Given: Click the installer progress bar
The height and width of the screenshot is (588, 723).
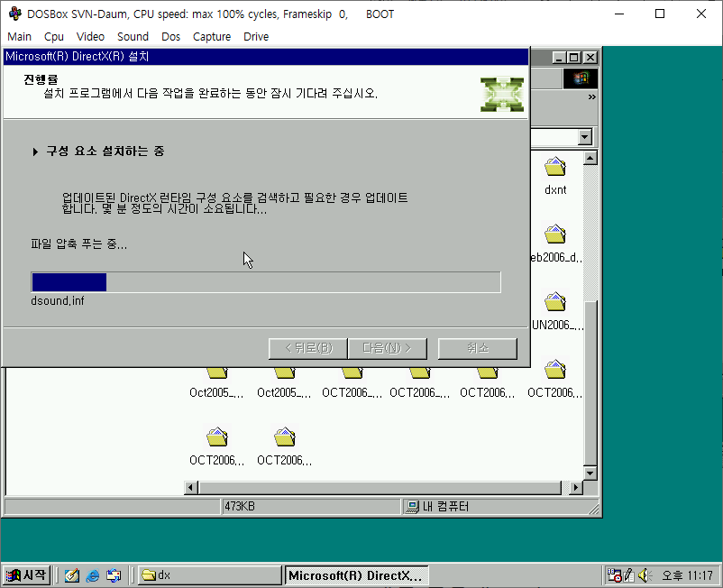Looking at the screenshot, I should pos(266,282).
